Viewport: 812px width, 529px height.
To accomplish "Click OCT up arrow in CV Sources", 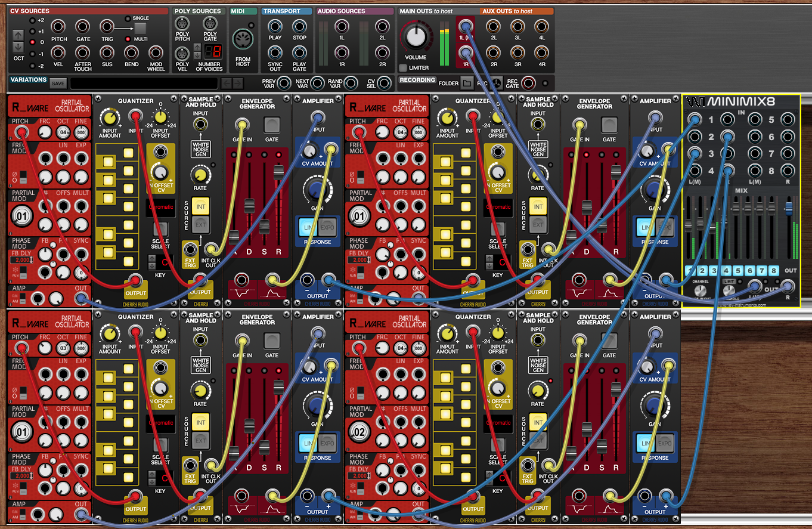I will (x=18, y=35).
